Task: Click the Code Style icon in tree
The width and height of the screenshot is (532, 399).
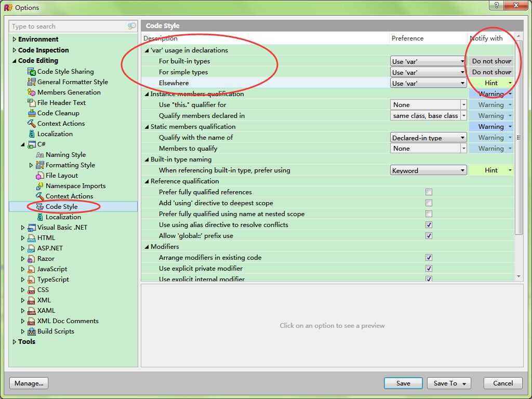Action: [39, 207]
